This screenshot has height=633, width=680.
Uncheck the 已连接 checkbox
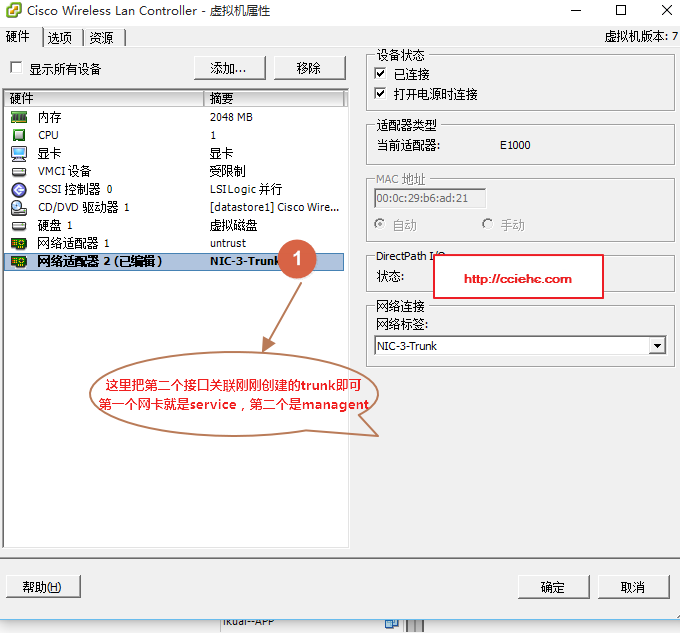click(x=380, y=73)
